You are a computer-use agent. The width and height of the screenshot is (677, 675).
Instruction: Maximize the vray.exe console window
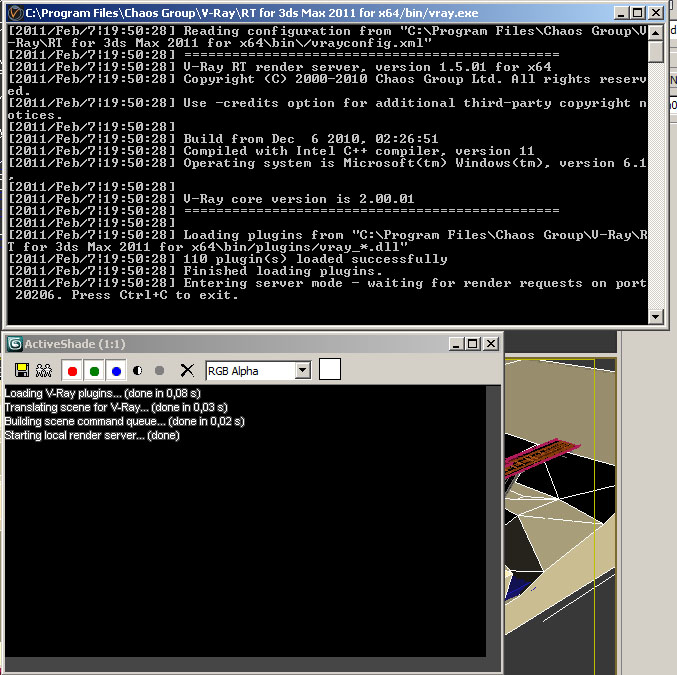pyautogui.click(x=638, y=13)
